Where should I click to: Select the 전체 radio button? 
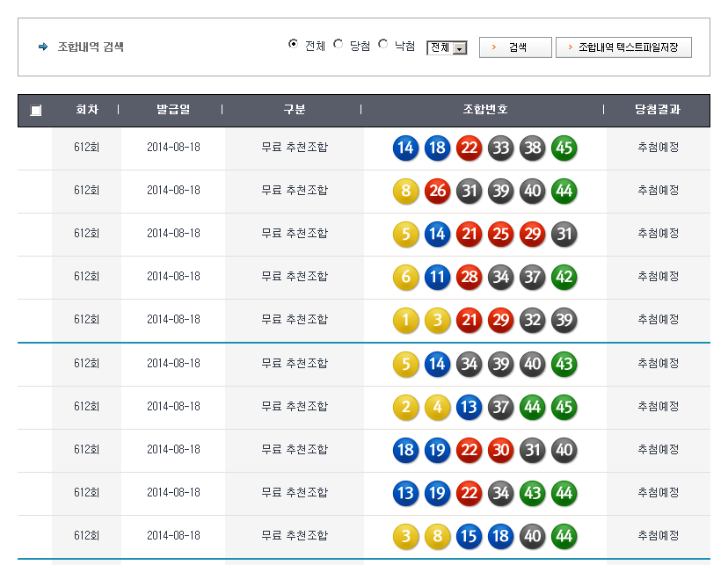click(x=294, y=45)
